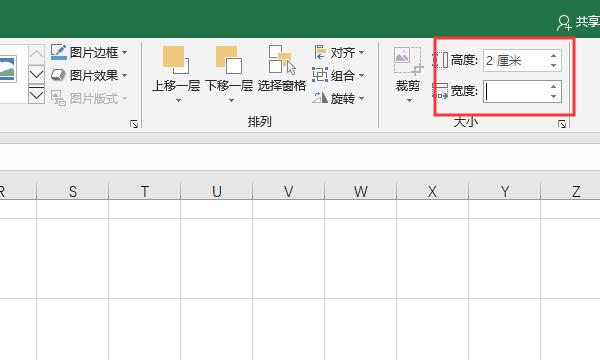
Task: Select column Z header
Action: tap(571, 191)
